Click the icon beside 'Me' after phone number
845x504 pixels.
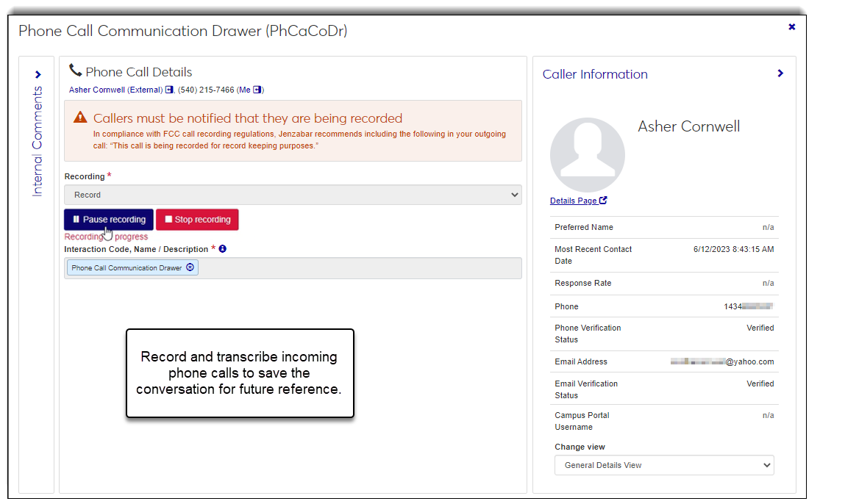pos(257,90)
